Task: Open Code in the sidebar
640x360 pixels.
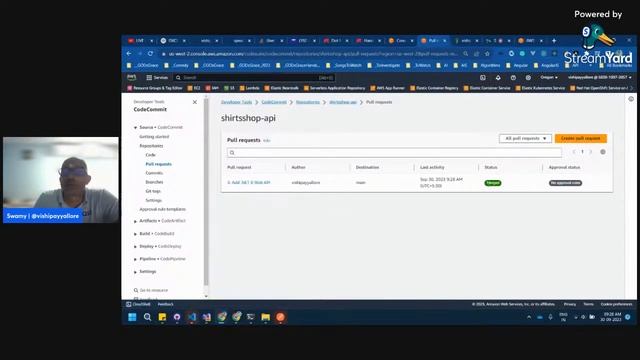Action: [x=150, y=155]
